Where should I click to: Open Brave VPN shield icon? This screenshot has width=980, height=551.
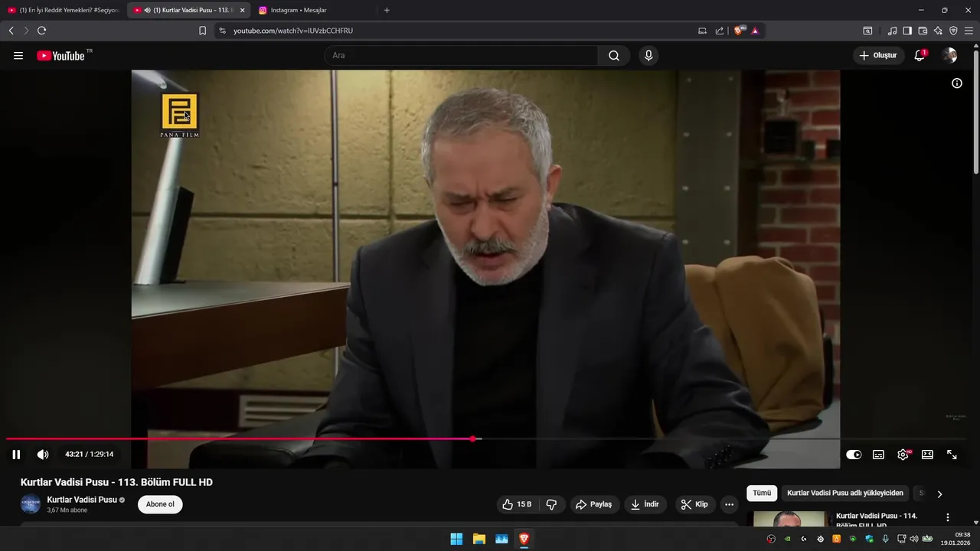point(953,31)
